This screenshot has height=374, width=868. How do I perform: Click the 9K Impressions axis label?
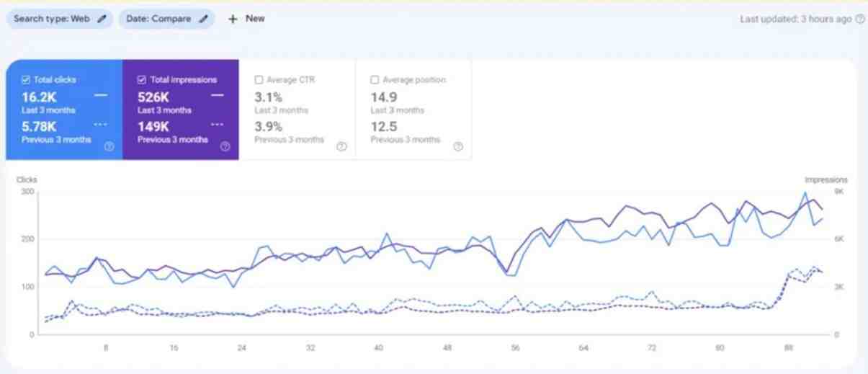pos(838,192)
